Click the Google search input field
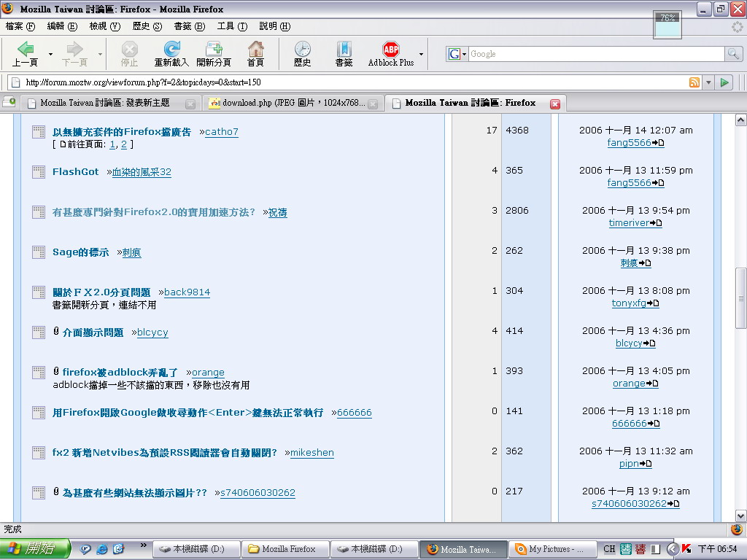Image resolution: width=747 pixels, height=560 pixels. point(595,54)
